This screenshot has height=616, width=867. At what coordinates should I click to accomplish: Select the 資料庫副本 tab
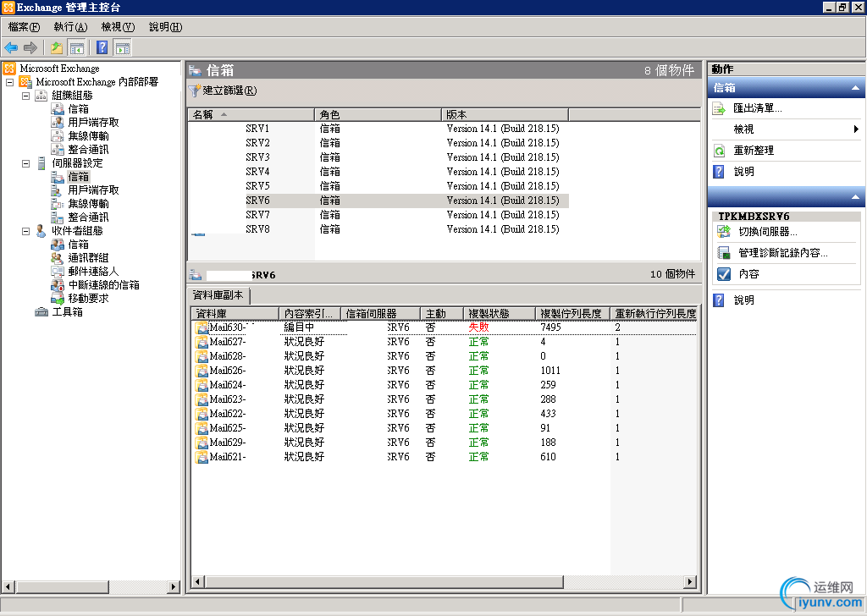218,295
